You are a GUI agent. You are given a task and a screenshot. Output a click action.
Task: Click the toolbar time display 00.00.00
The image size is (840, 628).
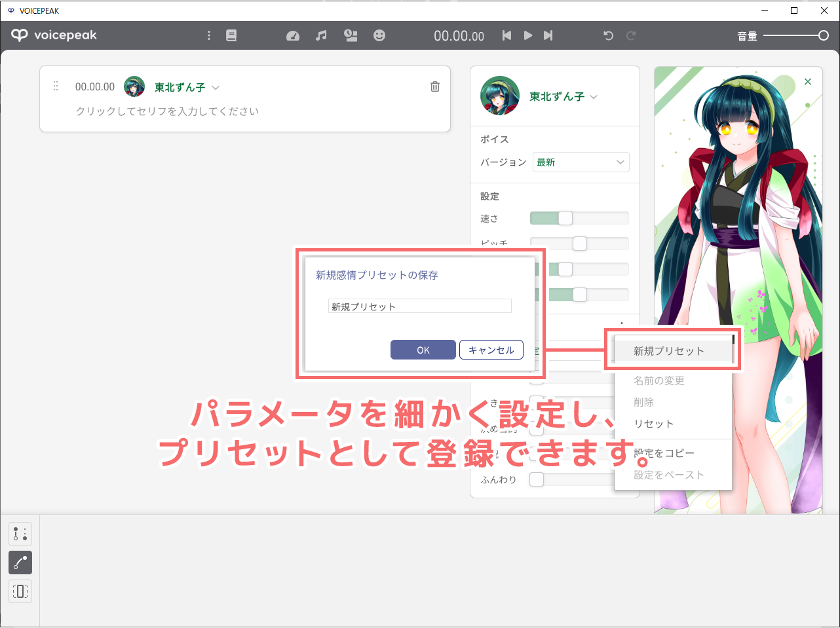click(459, 36)
